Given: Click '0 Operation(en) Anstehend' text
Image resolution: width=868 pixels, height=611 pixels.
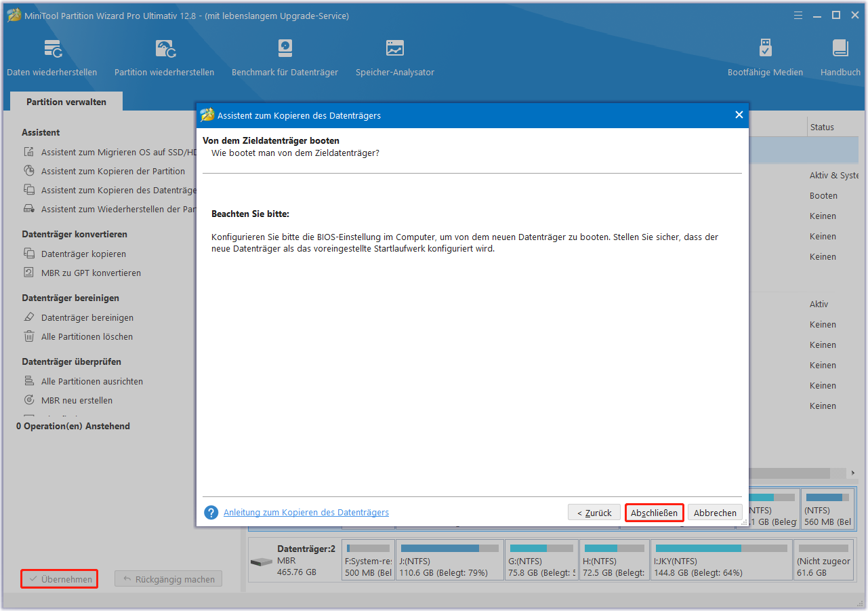Looking at the screenshot, I should point(73,426).
